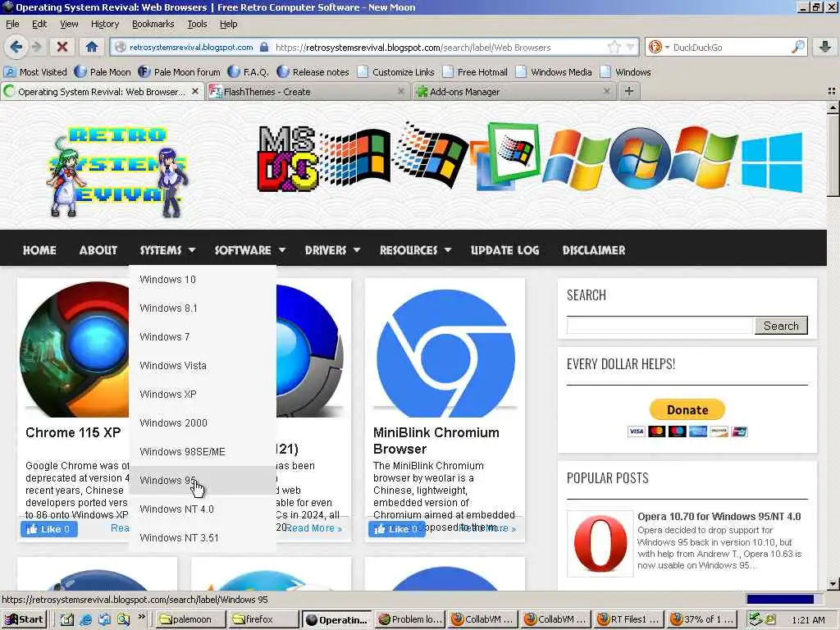This screenshot has width=840, height=630.
Task: Click the Retro Systems Revival site logo
Action: click(x=118, y=171)
